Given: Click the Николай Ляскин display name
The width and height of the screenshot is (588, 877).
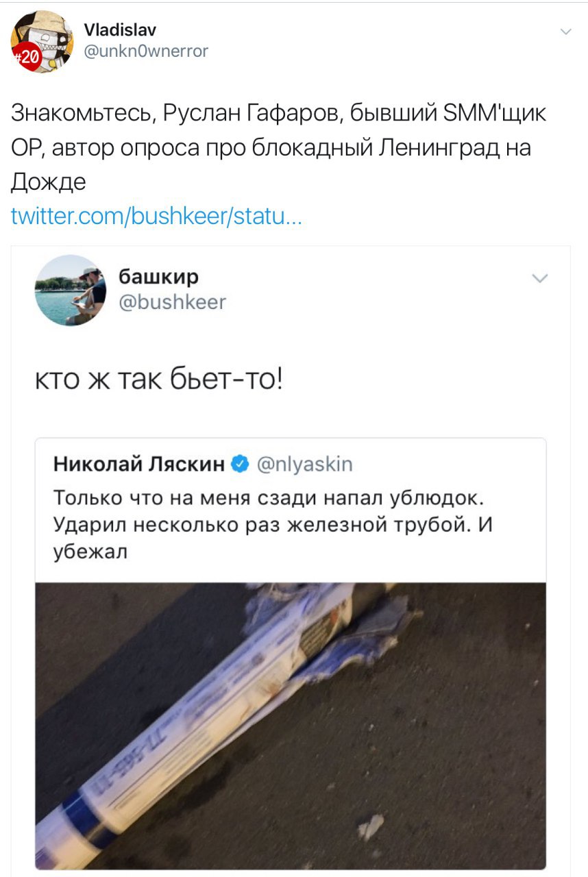Looking at the screenshot, I should 139,465.
